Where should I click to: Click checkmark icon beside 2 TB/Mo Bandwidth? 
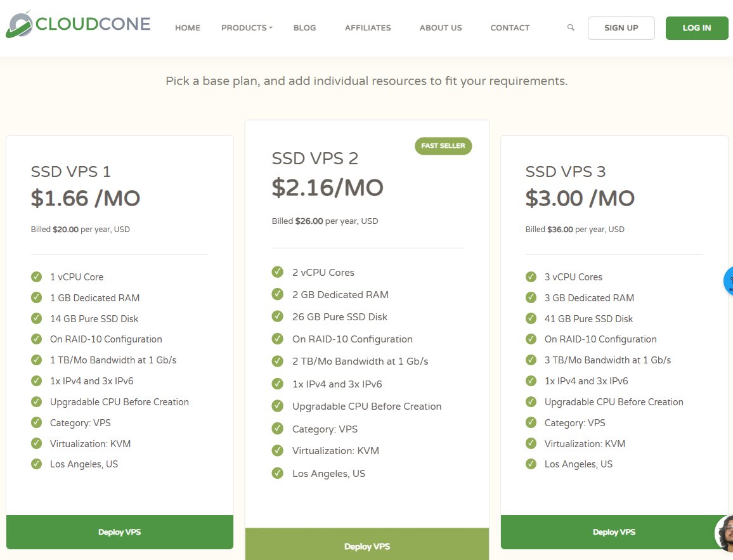coord(278,361)
